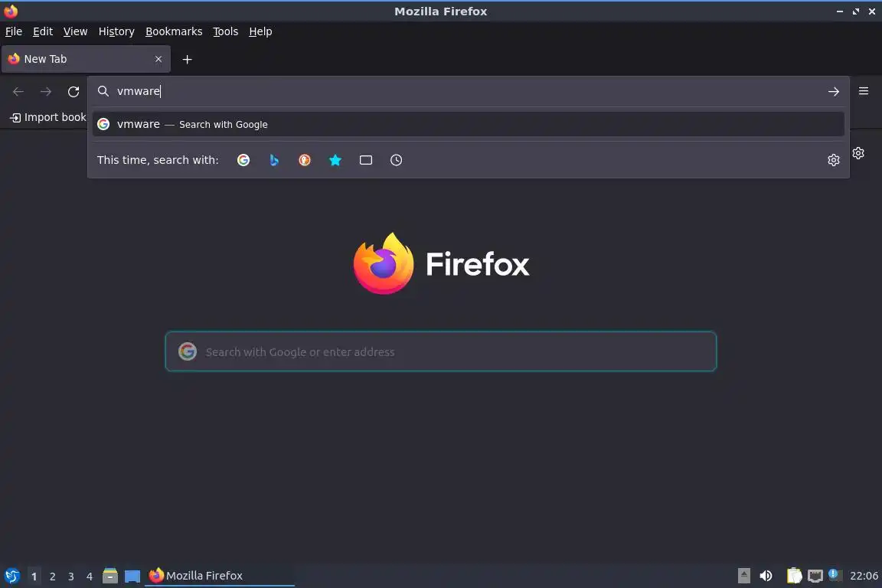Click the magnifier icon in address bar
The image size is (882, 588).
click(103, 91)
